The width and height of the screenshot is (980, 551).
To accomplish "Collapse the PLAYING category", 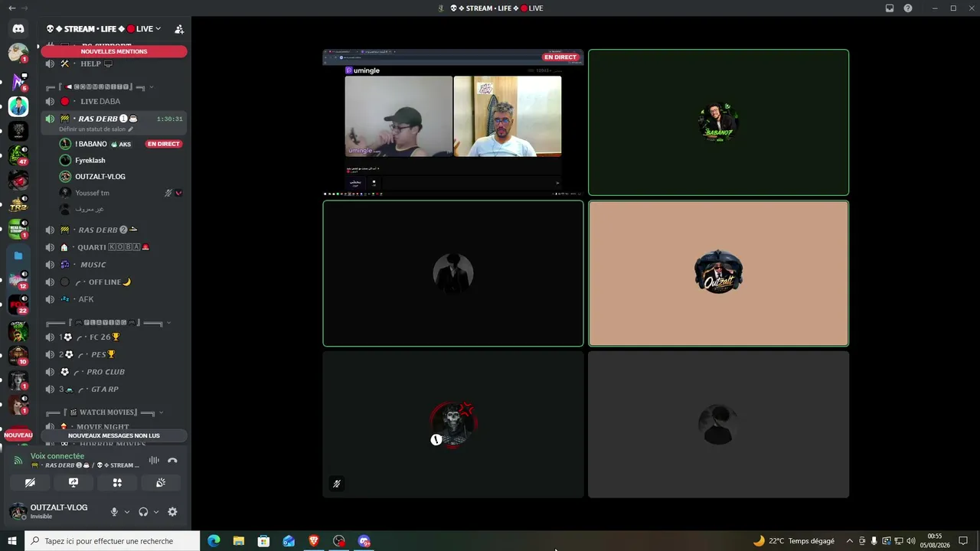I will tap(108, 323).
